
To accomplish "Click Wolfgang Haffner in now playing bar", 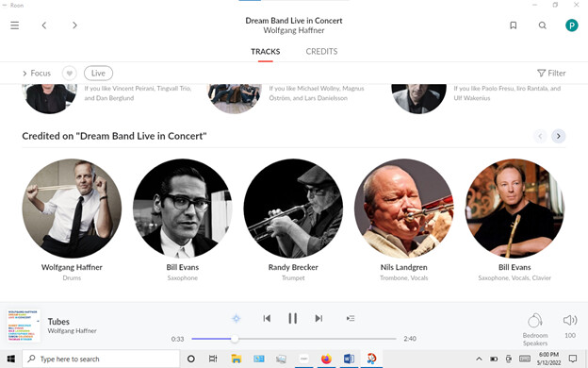I will tap(72, 331).
